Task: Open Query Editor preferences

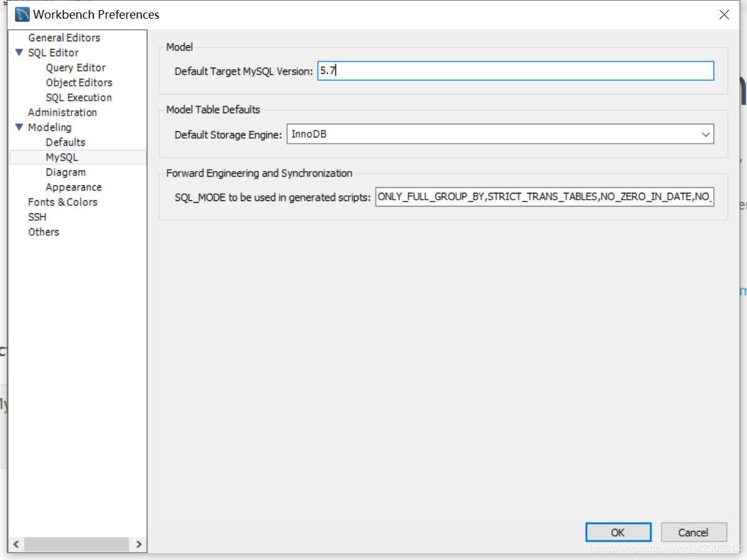Action: click(76, 68)
